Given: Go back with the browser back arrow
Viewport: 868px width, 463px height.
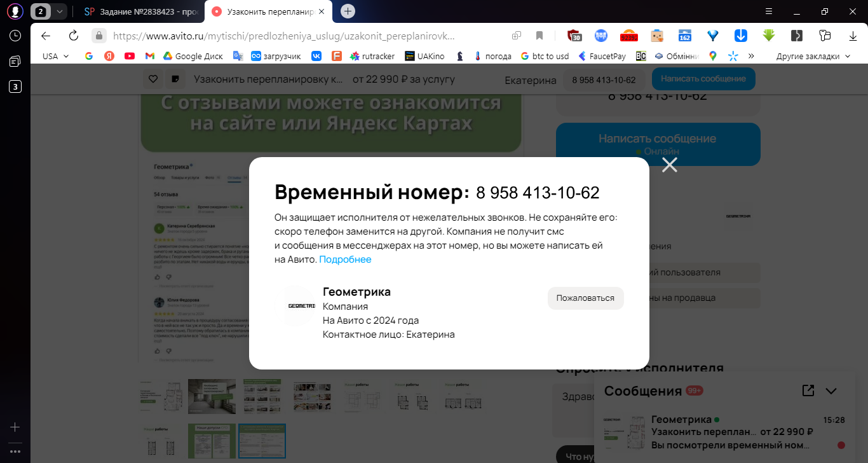Looking at the screenshot, I should click(x=45, y=36).
